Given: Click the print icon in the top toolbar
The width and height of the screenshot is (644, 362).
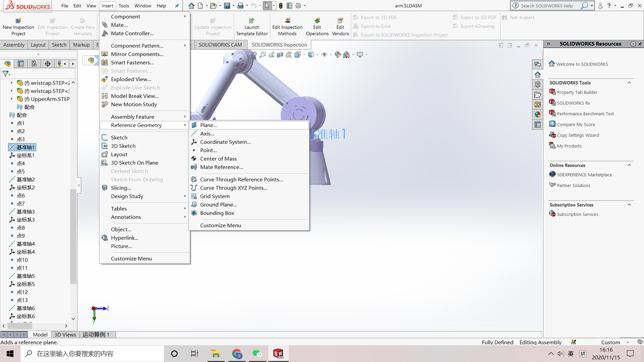Looking at the screenshot, I should 240,6.
